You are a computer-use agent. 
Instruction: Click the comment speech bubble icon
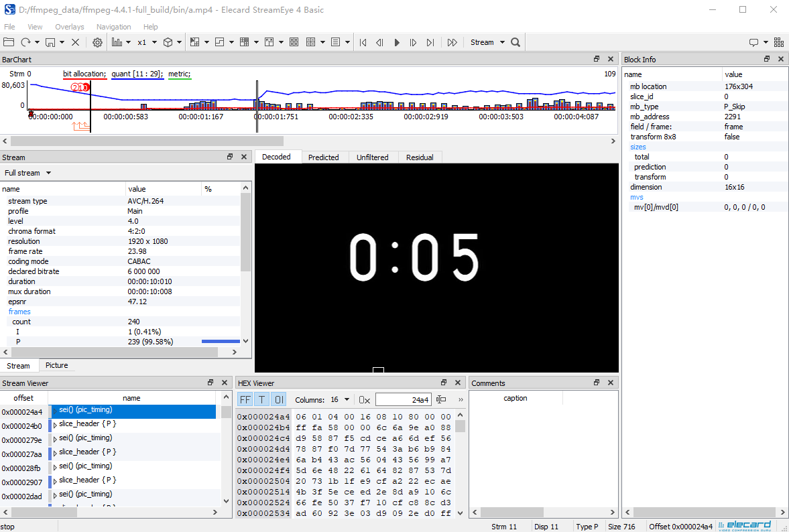pyautogui.click(x=753, y=42)
